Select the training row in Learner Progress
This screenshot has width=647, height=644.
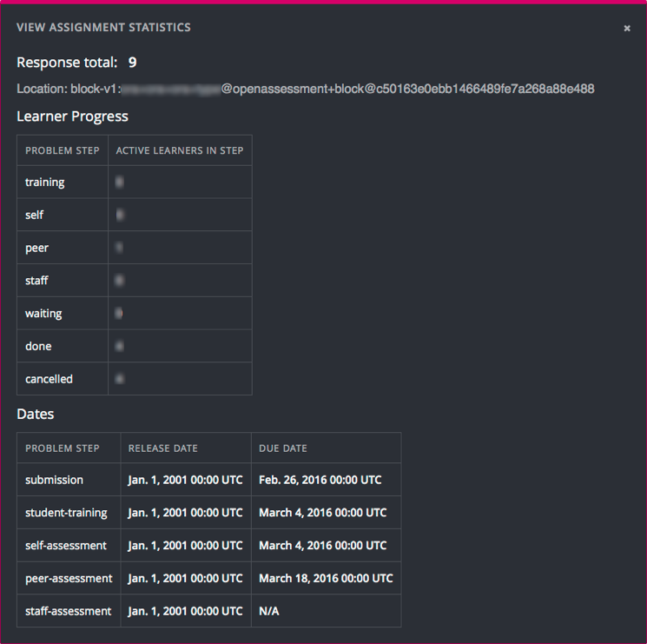pyautogui.click(x=45, y=183)
